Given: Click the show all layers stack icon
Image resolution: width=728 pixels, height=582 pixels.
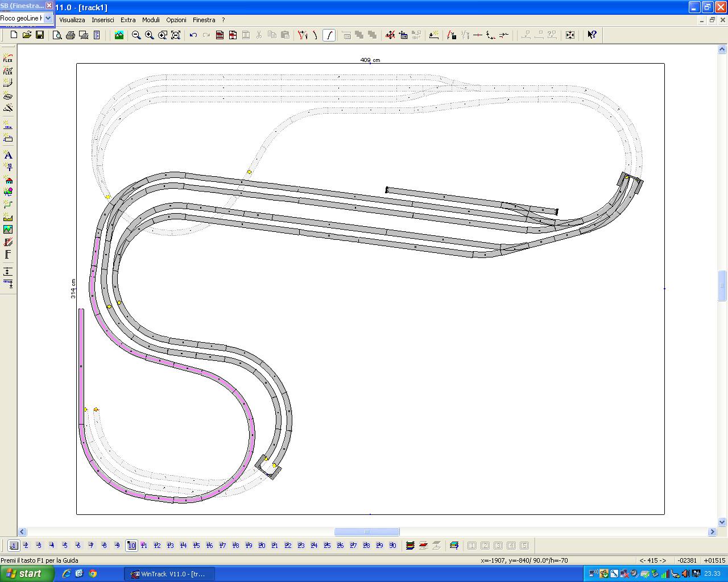Looking at the screenshot, I should pos(410,546).
